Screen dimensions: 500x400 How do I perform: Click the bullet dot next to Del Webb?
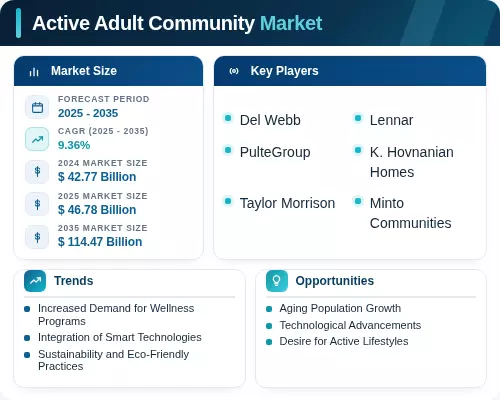[228, 118]
